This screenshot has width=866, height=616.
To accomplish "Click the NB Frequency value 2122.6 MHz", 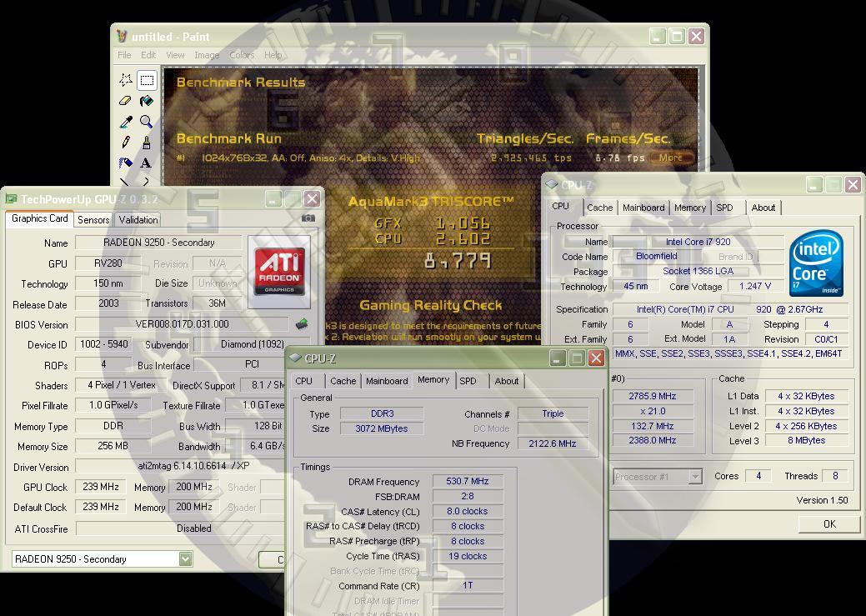I will 553,443.
